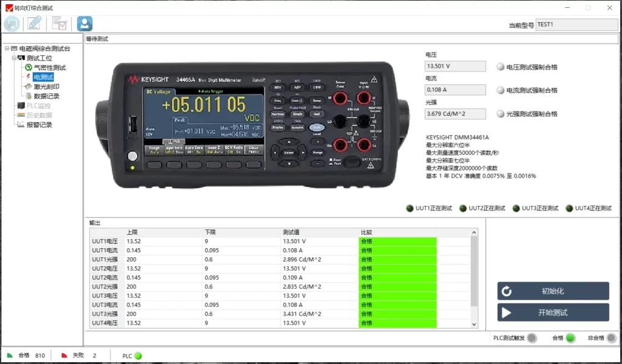Click the green 合格 result indicator lamp
Image resolution: width=622 pixels, height=364 pixels.
(x=570, y=338)
